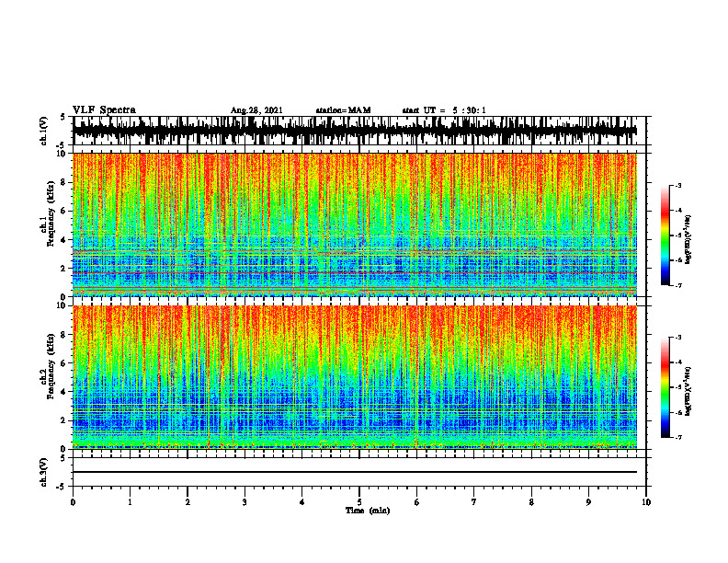Click time axis tick label "10"
728x563 pixels.
[646, 502]
